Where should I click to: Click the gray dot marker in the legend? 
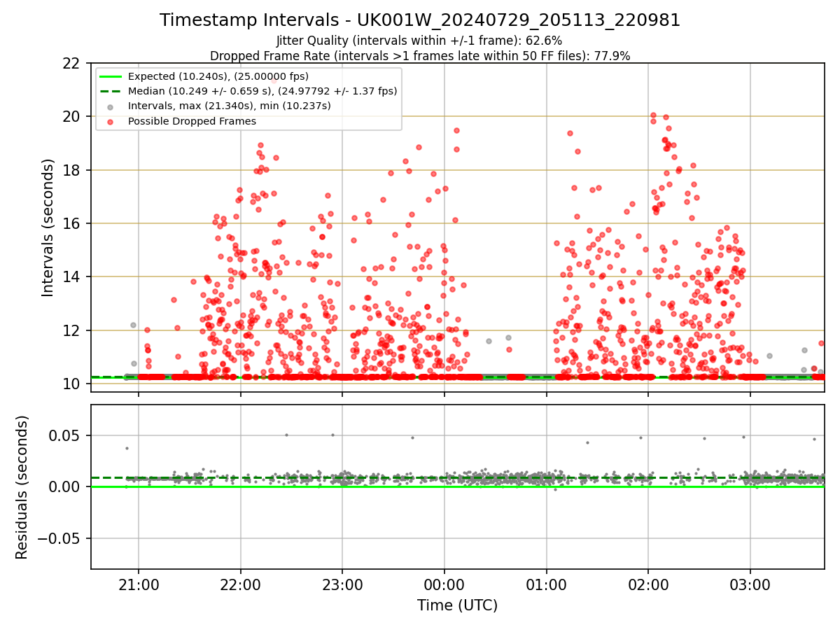[111, 106]
